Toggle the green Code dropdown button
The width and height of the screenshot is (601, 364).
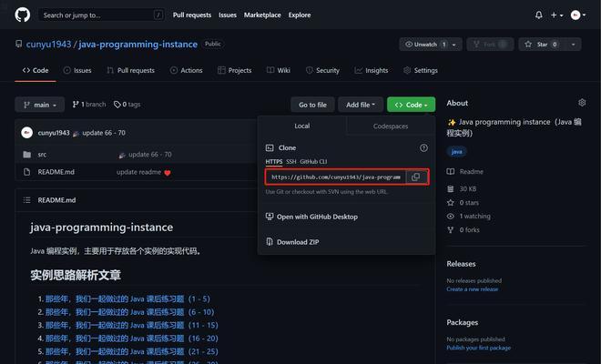411,105
